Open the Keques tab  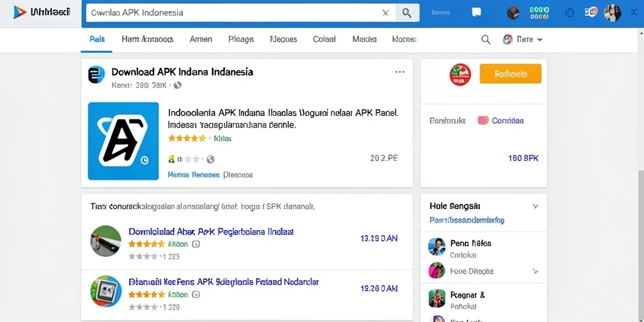pyautogui.click(x=284, y=40)
